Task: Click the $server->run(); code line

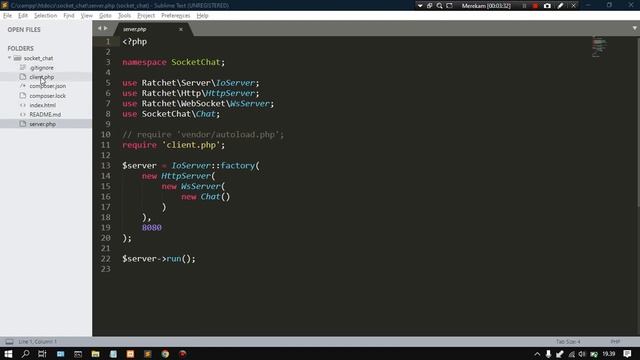Action: click(x=159, y=259)
